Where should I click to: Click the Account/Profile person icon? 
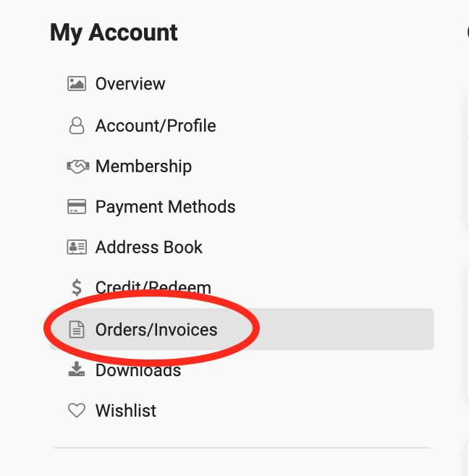[77, 126]
